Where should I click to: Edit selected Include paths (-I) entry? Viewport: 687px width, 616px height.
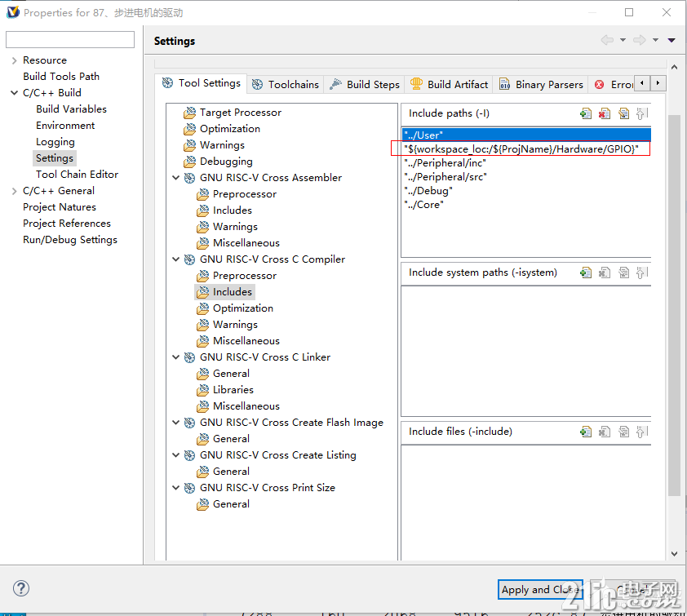[x=623, y=114]
